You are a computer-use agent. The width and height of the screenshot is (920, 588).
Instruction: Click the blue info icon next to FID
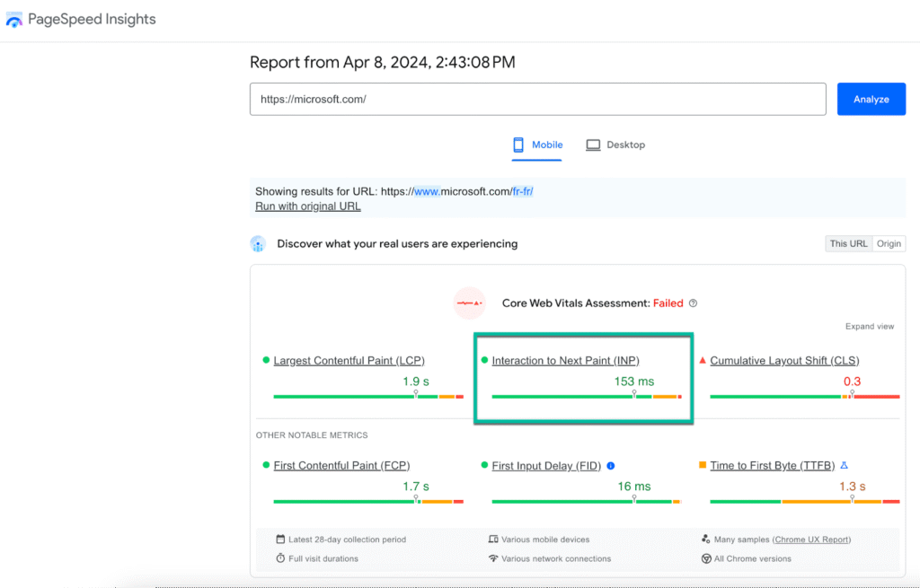tap(611, 466)
